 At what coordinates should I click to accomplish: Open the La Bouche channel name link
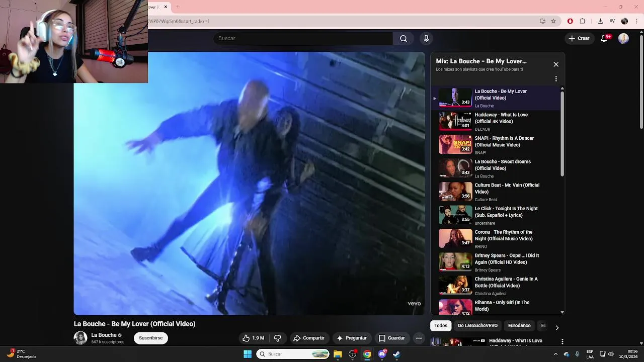click(104, 335)
